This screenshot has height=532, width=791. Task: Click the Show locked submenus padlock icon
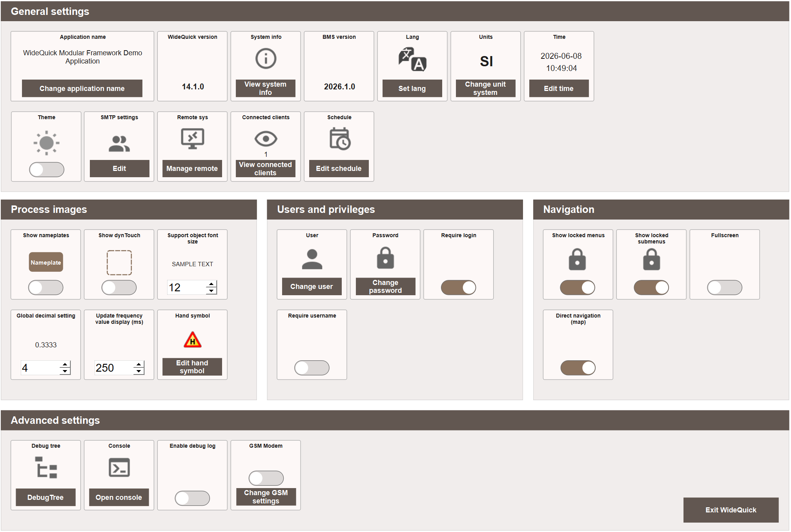point(651,259)
